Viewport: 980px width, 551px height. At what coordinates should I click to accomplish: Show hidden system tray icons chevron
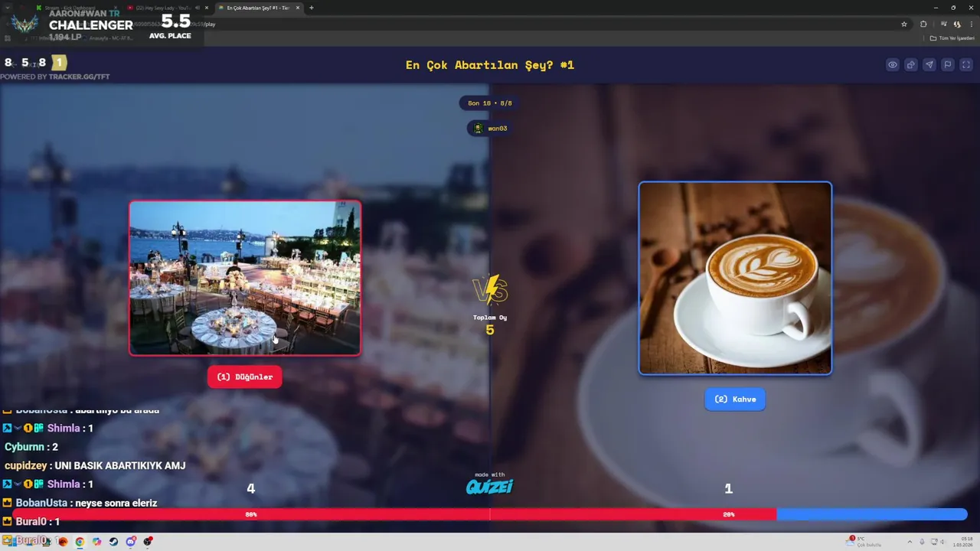coord(910,542)
